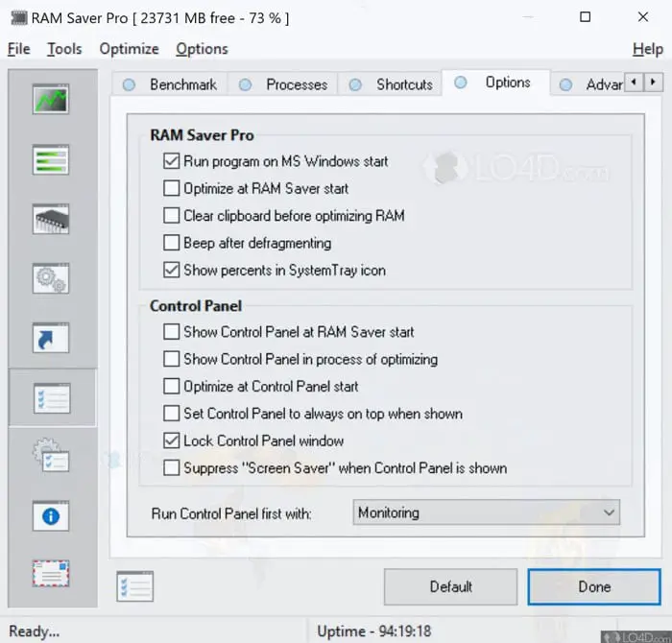Screen dimensions: 672x643
Task: Enable Beep after defragmenting
Action: pyautogui.click(x=171, y=243)
